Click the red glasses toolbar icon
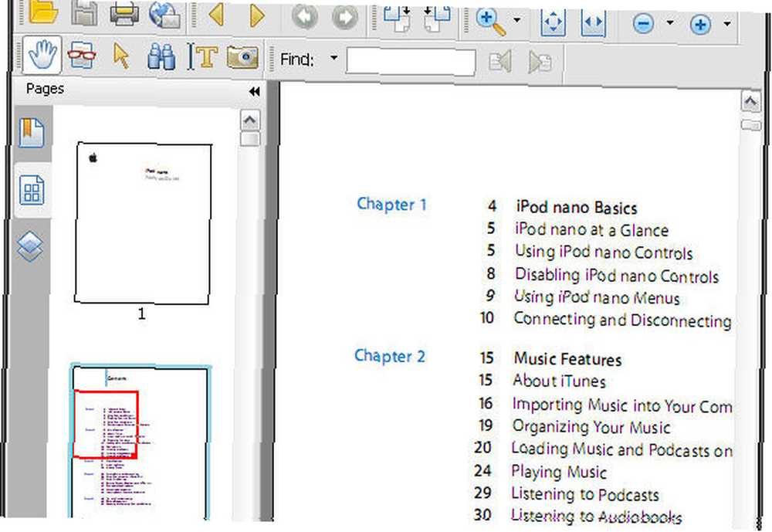This screenshot has width=772, height=532. click(x=82, y=55)
